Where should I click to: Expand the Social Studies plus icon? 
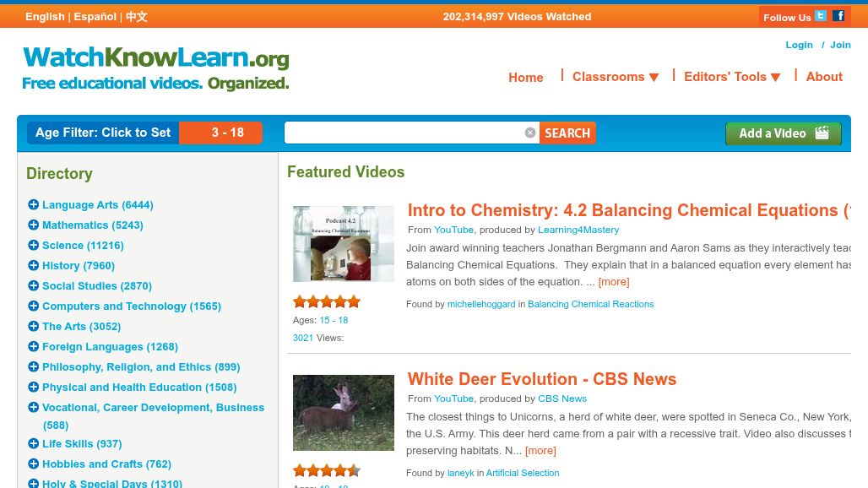point(33,285)
